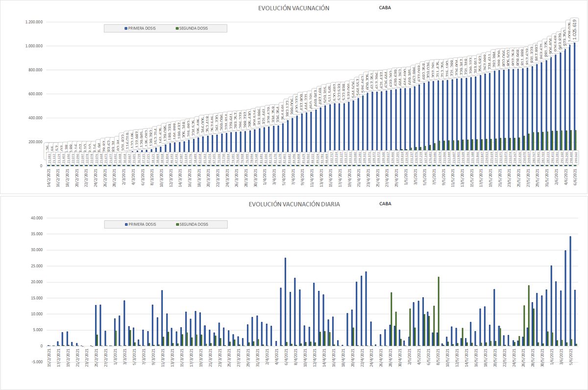Click the 'CABA' label beside the daily chart title

click(x=385, y=203)
